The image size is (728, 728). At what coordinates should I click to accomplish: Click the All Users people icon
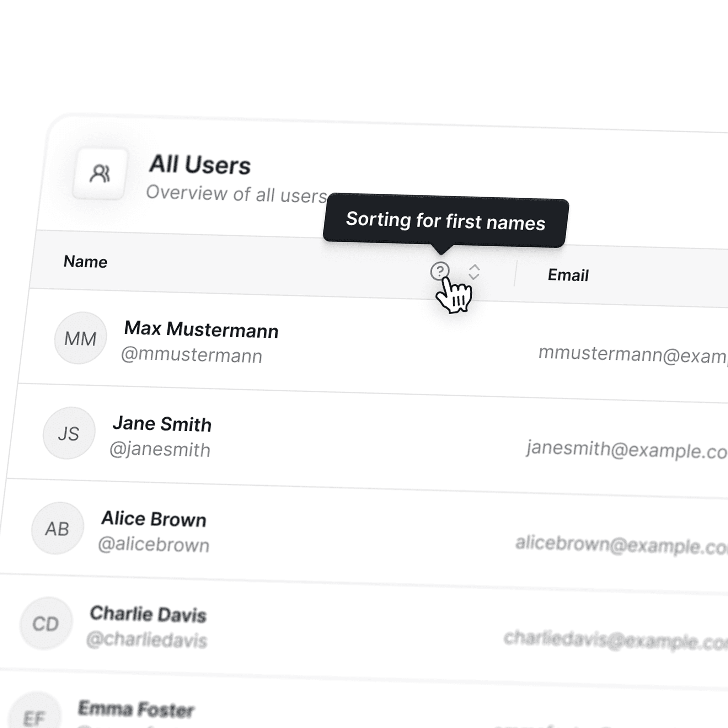pyautogui.click(x=100, y=174)
